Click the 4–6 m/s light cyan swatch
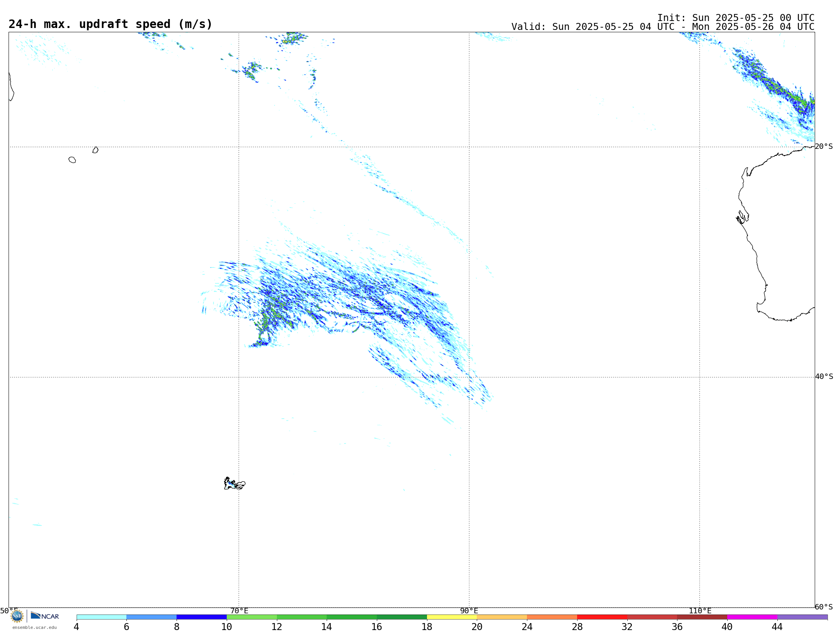Viewport: 840px width, 632px height. click(x=101, y=617)
